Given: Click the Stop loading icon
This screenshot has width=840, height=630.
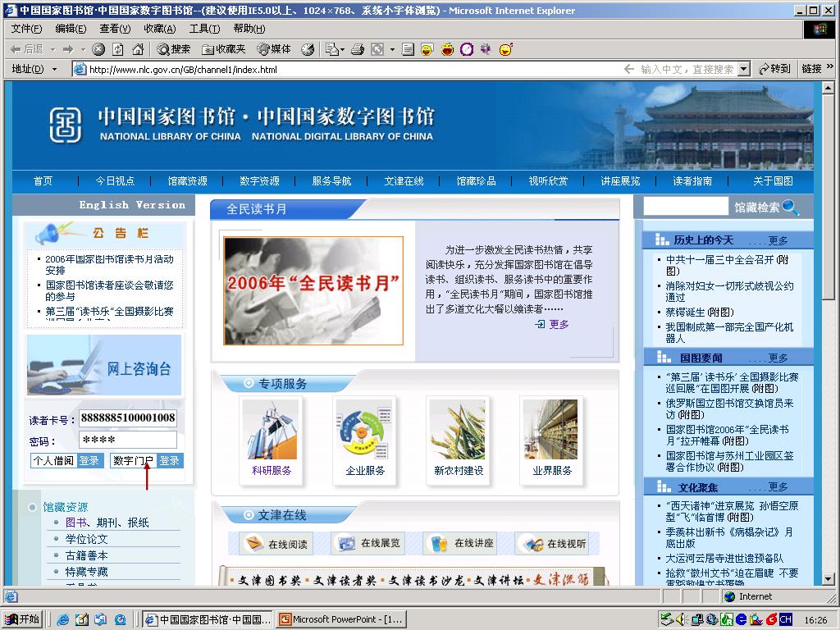Looking at the screenshot, I should point(98,49).
